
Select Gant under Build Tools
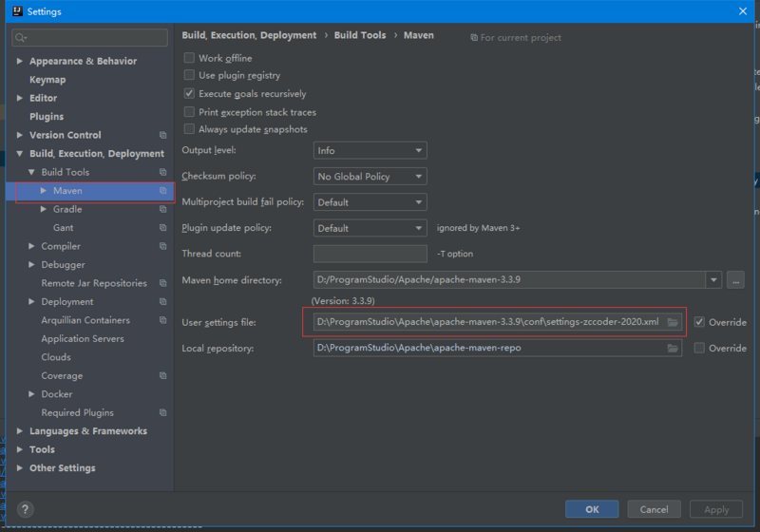[63, 228]
